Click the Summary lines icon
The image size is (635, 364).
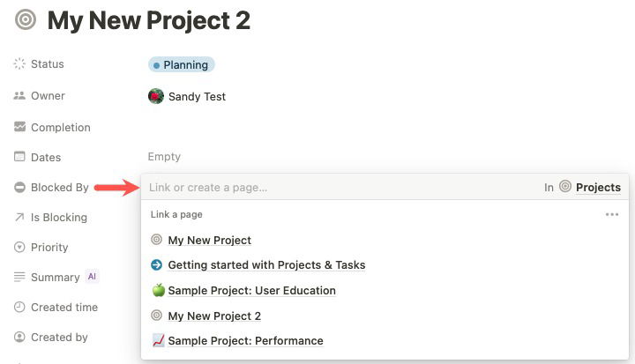pos(19,278)
